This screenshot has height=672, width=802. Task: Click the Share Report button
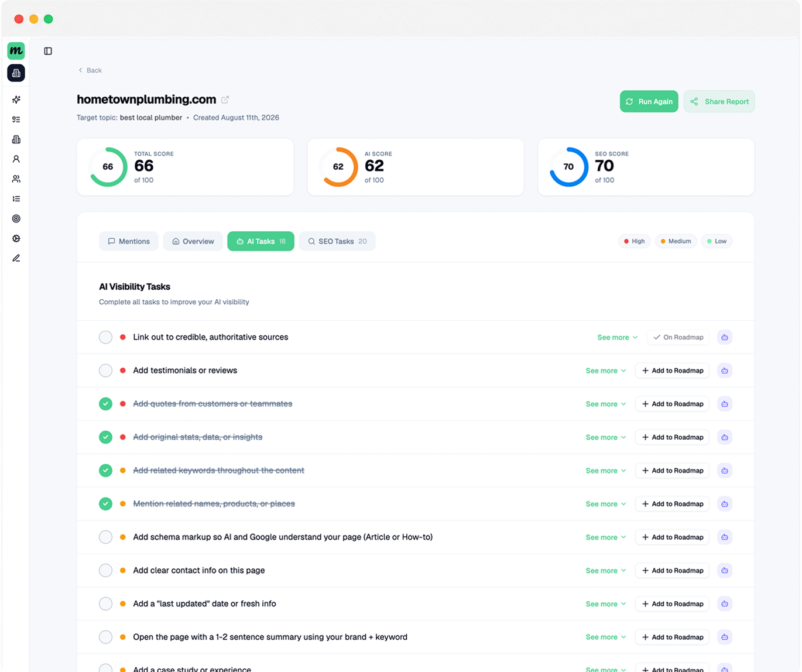pos(719,101)
